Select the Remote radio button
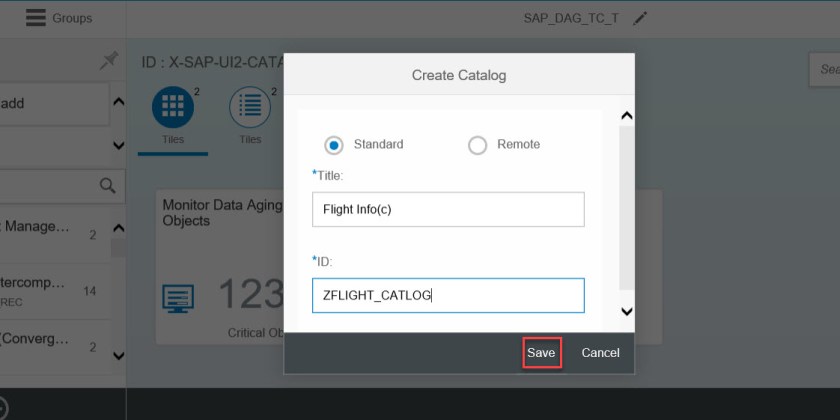 pos(477,144)
